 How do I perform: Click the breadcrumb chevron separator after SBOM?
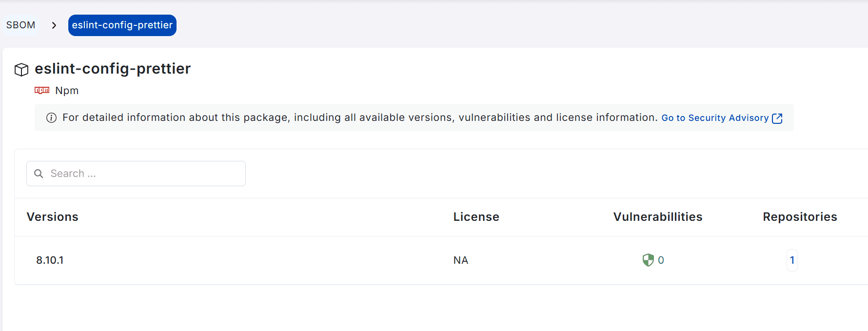54,25
